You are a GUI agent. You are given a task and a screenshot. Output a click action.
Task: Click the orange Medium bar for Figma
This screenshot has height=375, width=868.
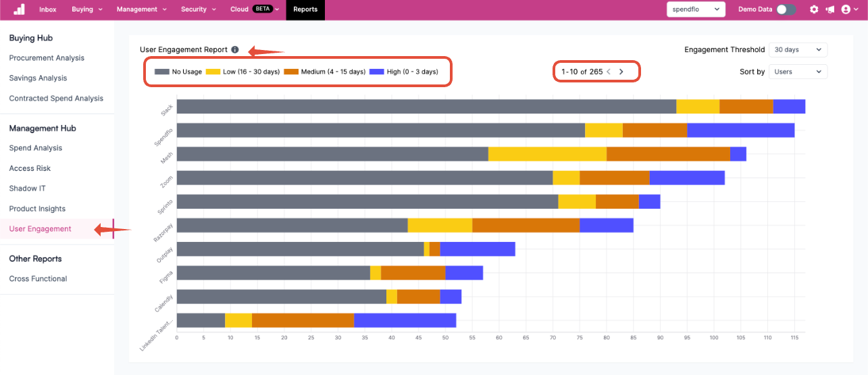click(x=413, y=273)
